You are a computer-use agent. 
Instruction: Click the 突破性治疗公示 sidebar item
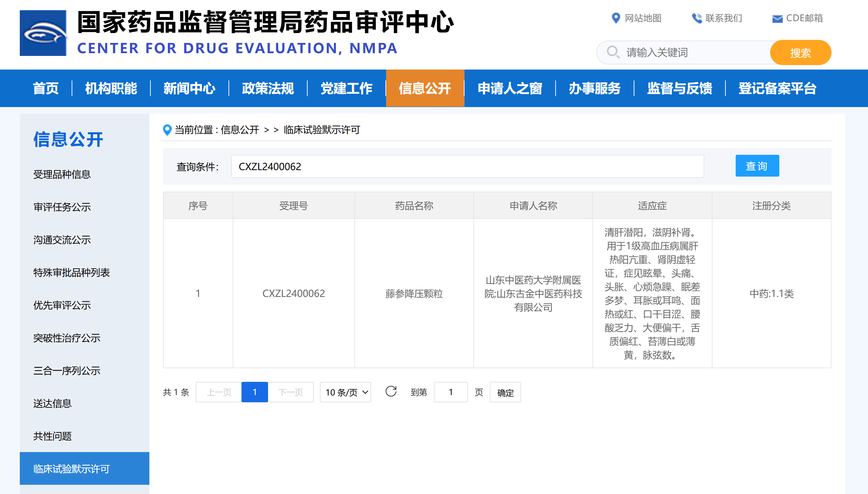click(x=67, y=338)
